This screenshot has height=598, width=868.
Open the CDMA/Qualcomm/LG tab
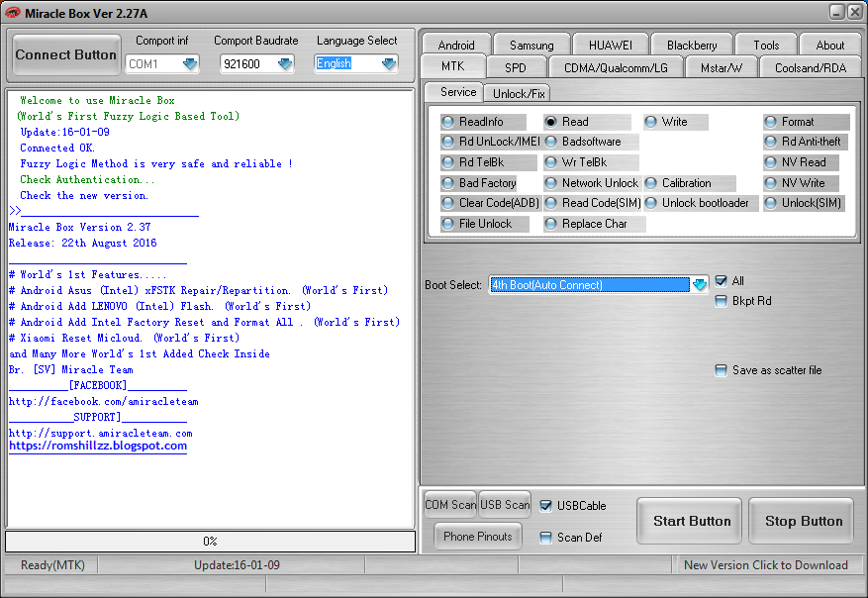616,67
